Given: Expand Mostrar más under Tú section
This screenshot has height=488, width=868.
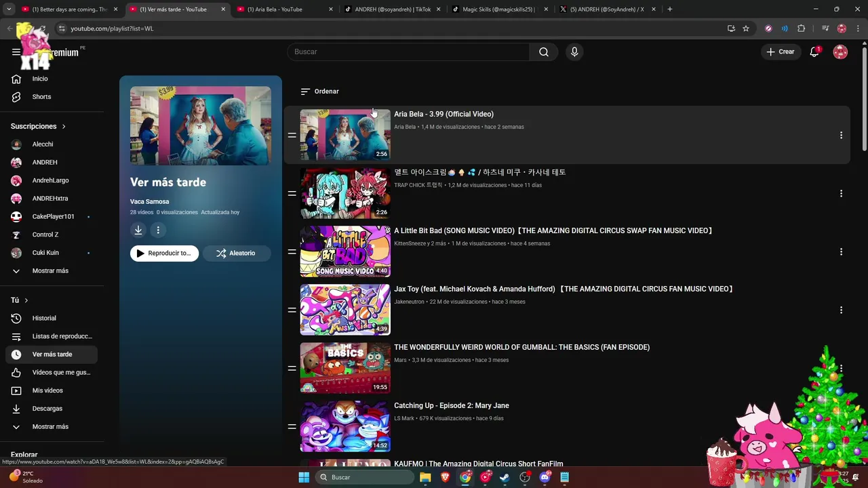Looking at the screenshot, I should (x=52, y=427).
